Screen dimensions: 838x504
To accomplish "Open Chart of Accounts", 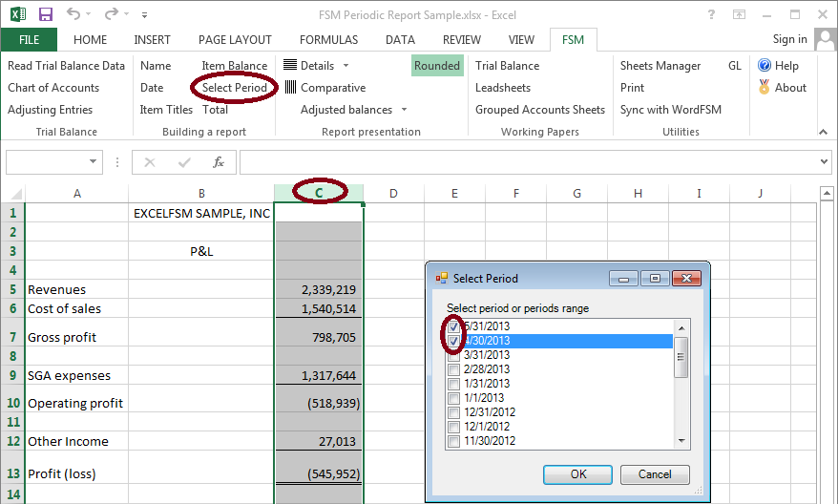I will pyautogui.click(x=53, y=87).
